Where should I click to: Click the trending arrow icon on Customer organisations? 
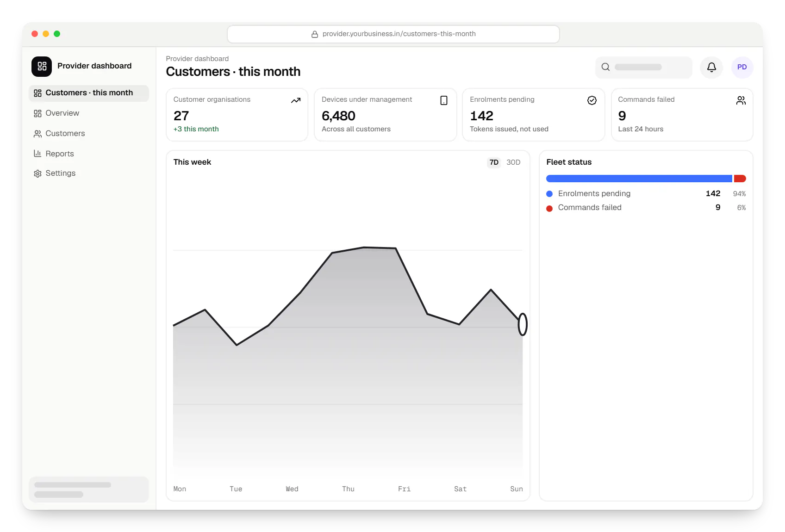296,100
